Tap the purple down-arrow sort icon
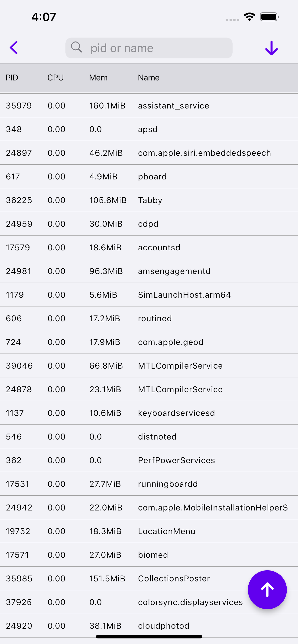The width and height of the screenshot is (298, 644). pos(271,48)
